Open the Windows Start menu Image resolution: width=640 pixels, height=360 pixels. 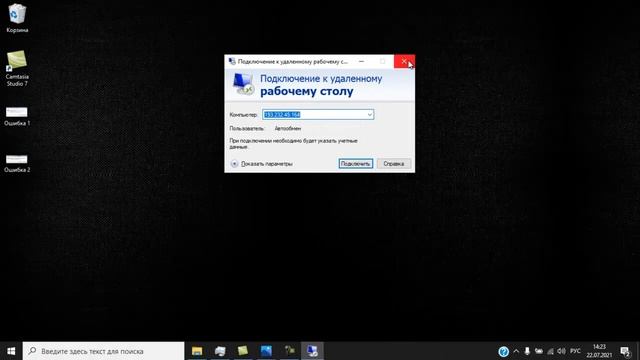coord(11,351)
